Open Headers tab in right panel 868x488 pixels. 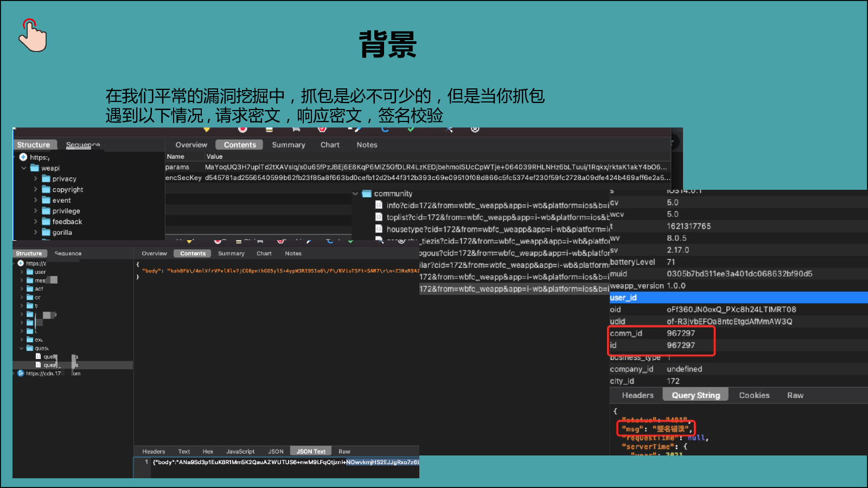coord(637,395)
